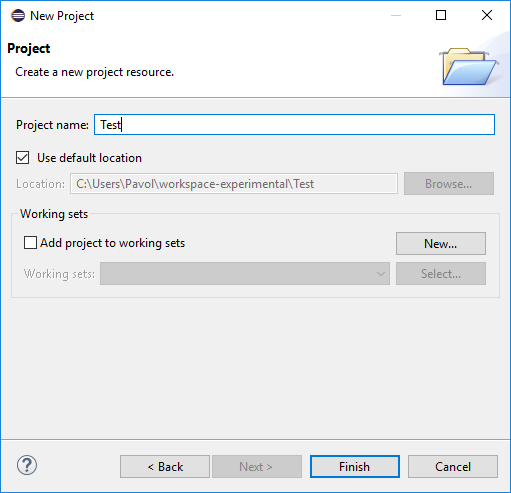This screenshot has width=511, height=493.
Task: Minimize the New Project dialog
Action: [396, 15]
